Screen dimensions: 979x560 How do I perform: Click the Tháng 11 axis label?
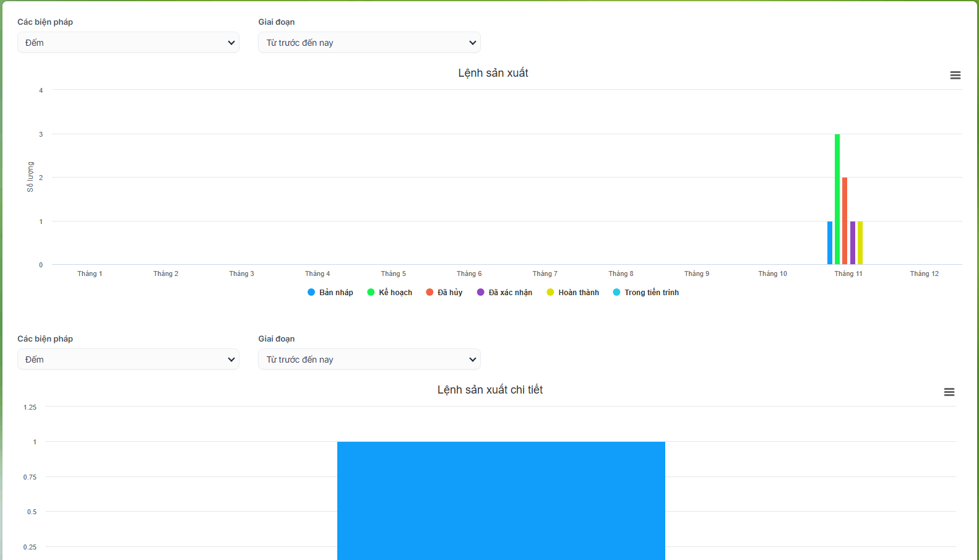click(x=848, y=274)
